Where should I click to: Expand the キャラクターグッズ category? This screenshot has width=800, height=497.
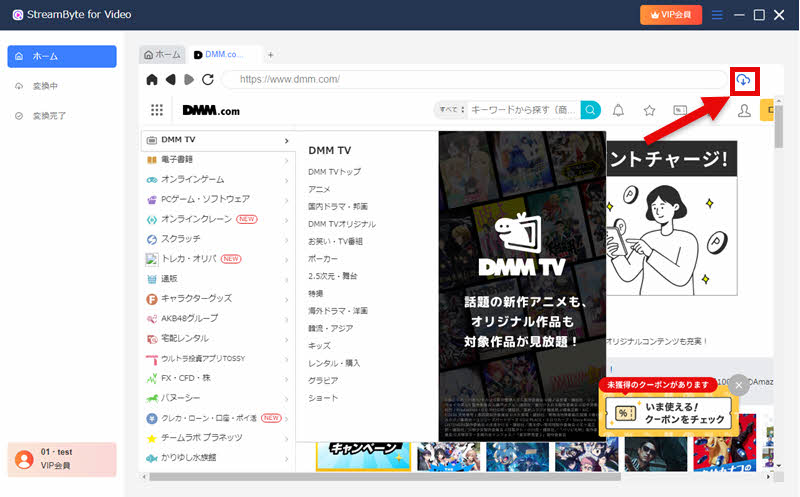217,299
